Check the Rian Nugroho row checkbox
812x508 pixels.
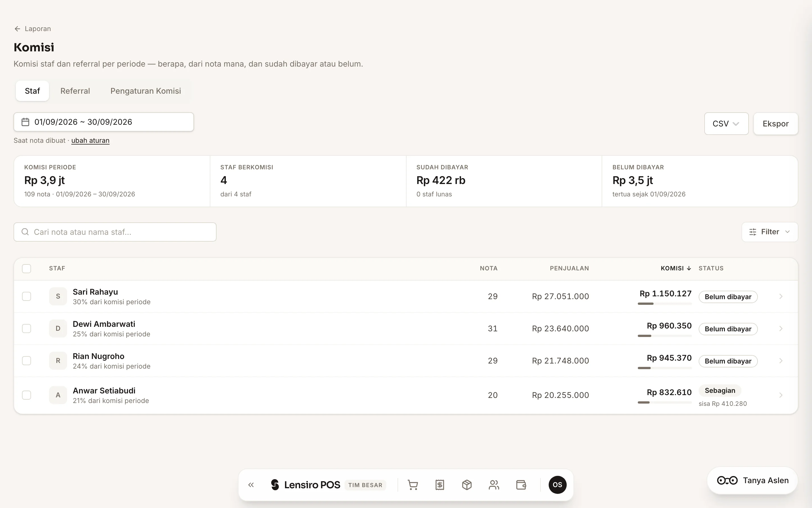27,360
